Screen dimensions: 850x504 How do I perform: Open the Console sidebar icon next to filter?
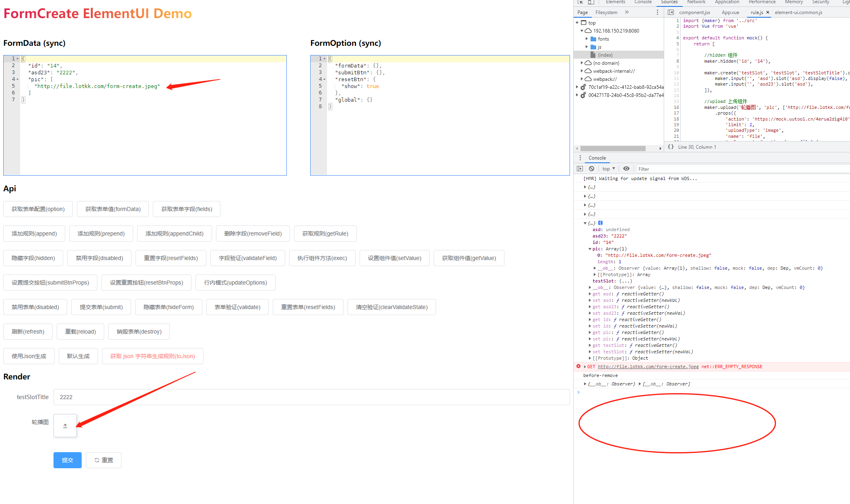tap(580, 168)
